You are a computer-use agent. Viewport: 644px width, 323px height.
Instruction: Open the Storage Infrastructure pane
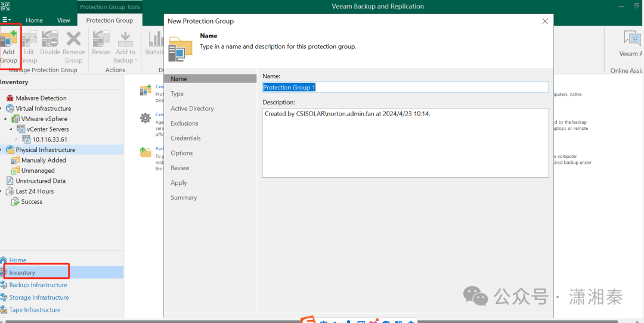pos(39,297)
